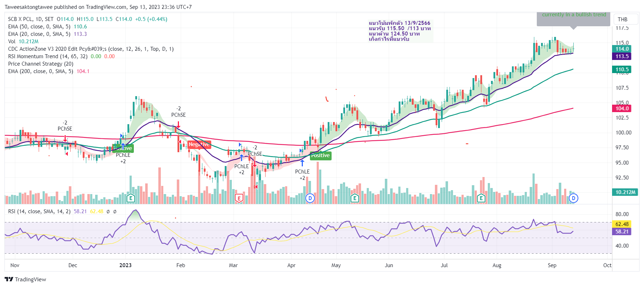Select the Vol 10.212M legend line
644x287 pixels.
pyautogui.click(x=23, y=42)
